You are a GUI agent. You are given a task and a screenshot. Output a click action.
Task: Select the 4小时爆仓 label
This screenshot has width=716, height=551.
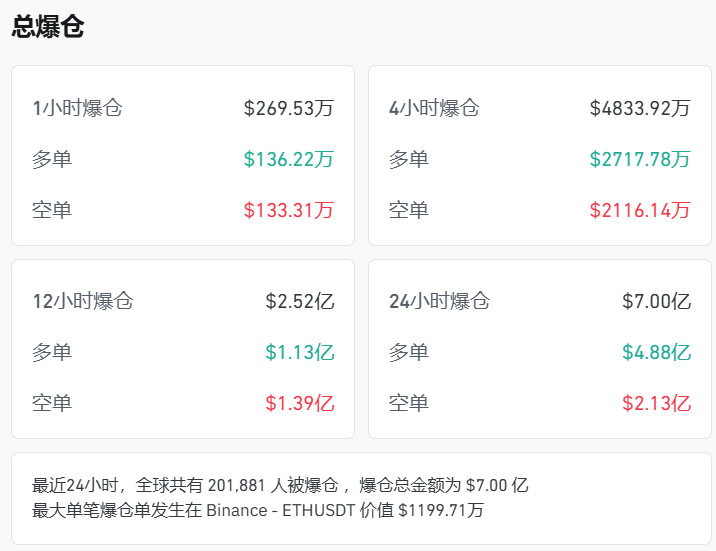click(x=434, y=108)
